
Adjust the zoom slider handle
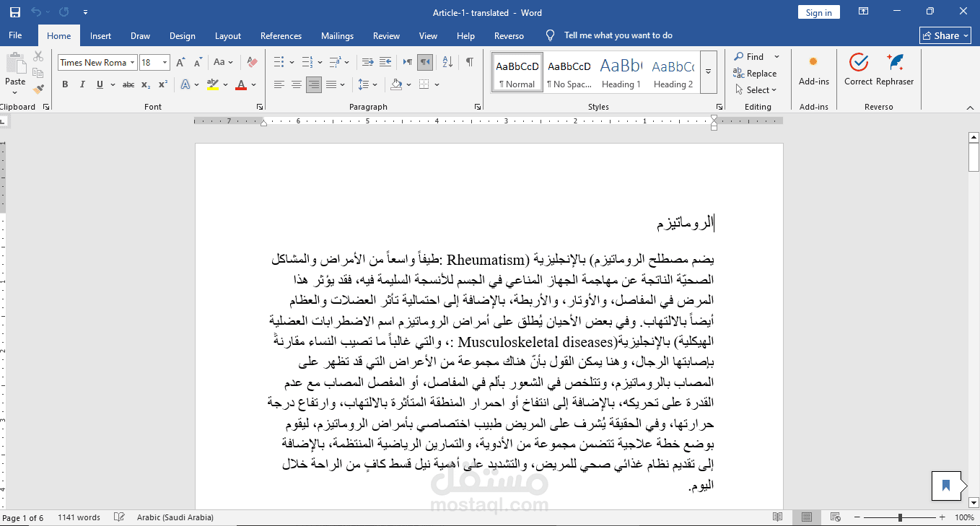click(x=900, y=517)
